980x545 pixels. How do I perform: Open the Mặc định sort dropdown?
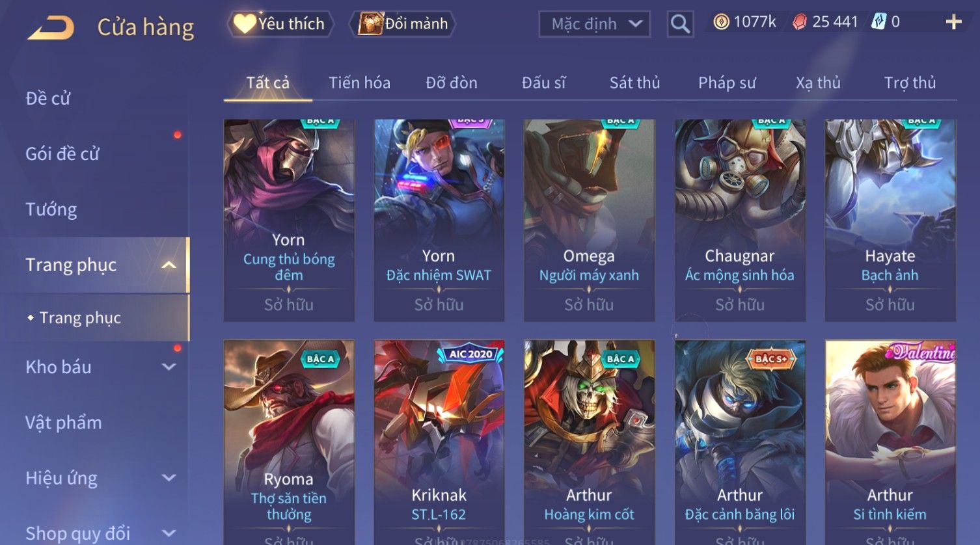click(595, 24)
